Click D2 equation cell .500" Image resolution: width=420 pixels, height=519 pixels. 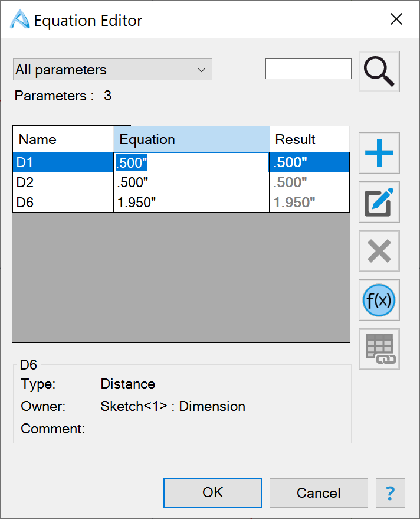point(191,182)
